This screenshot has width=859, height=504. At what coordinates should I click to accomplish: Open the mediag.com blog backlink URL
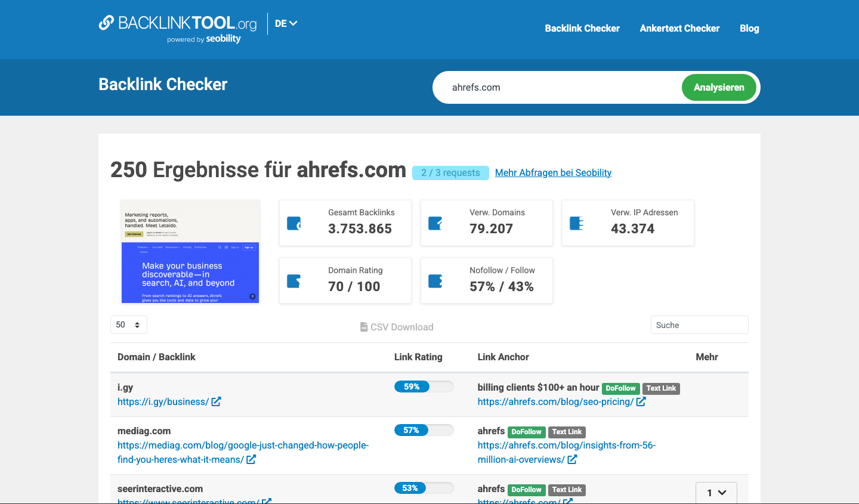[243, 452]
